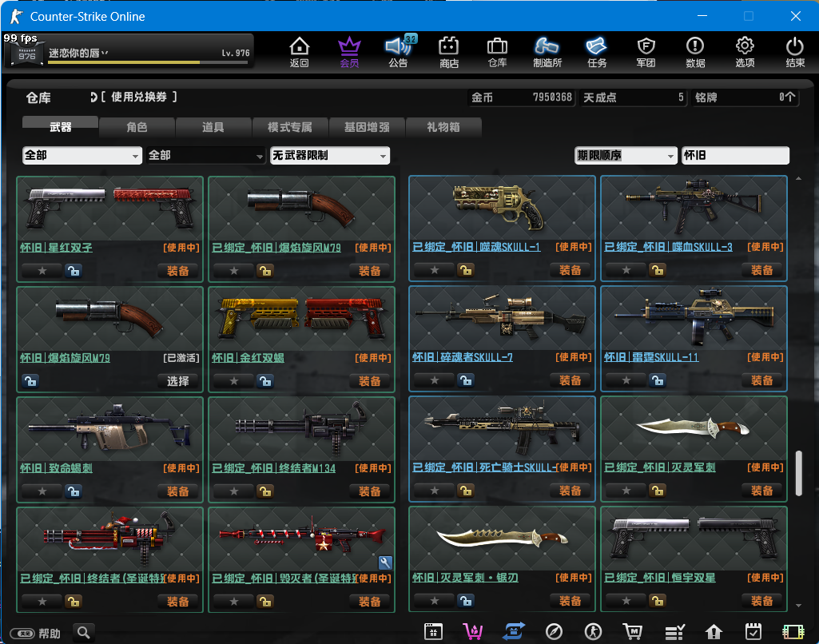Click 装备 for 已绑定_怀旧|噬魂SKULL-1
The image size is (819, 644).
point(570,270)
